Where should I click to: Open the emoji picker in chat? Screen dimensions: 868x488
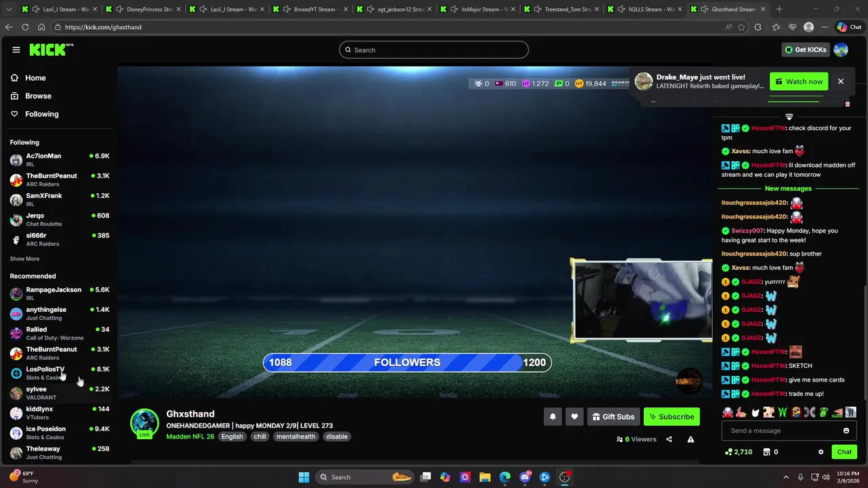pos(846,430)
